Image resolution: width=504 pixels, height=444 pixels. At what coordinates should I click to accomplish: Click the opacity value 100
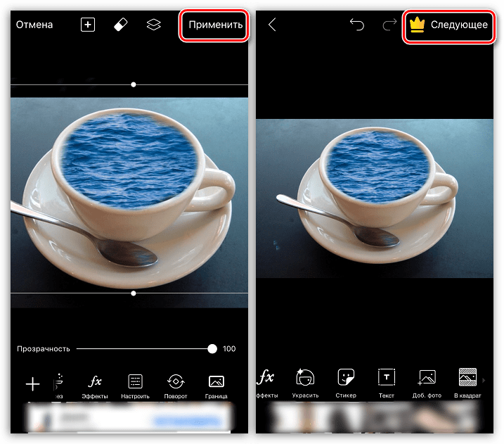229,349
